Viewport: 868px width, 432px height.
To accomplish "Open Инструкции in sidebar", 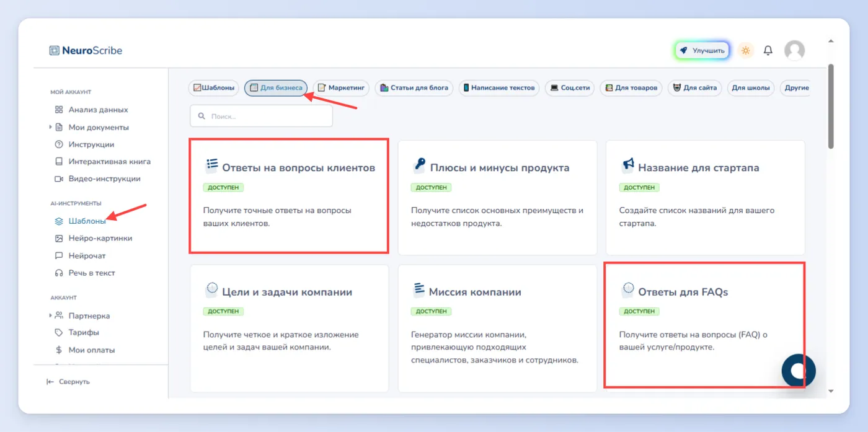I will click(x=84, y=144).
